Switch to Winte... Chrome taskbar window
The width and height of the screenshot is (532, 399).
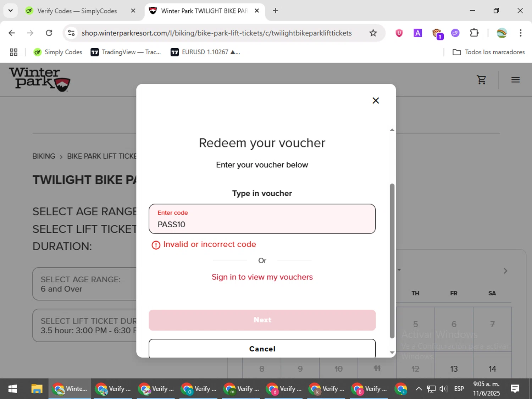[70, 389]
